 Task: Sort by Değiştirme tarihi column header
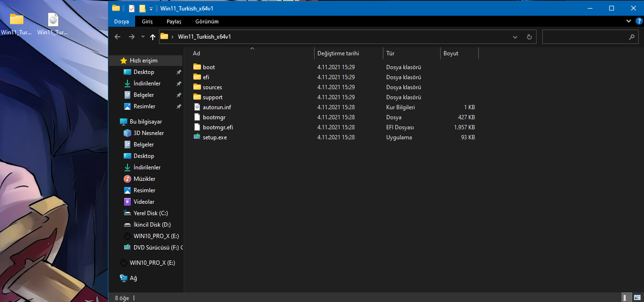[348, 53]
